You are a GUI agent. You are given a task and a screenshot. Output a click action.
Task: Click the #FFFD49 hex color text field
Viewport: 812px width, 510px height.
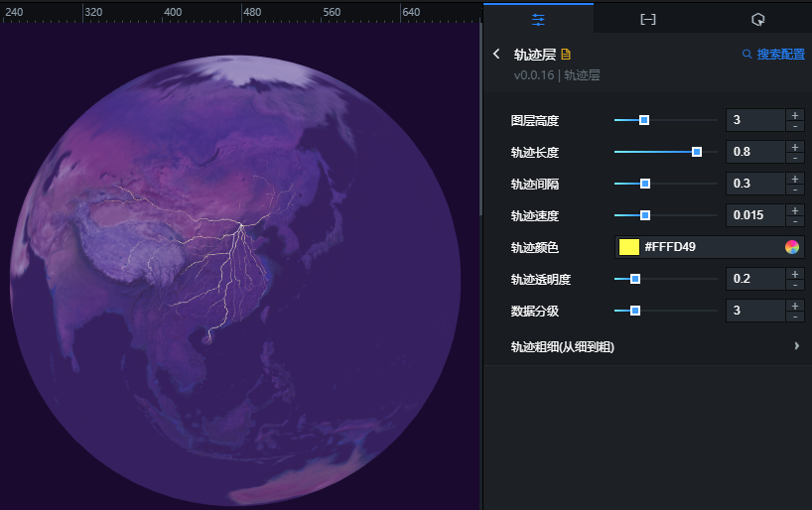coord(712,247)
